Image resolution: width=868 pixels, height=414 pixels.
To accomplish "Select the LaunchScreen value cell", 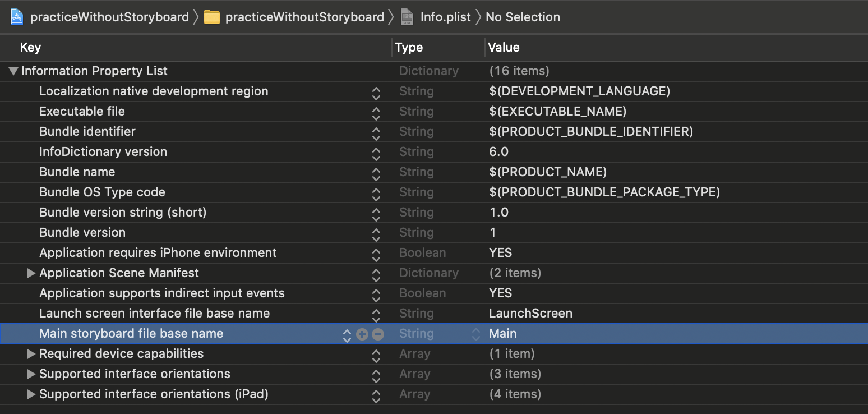I will pyautogui.click(x=530, y=314).
